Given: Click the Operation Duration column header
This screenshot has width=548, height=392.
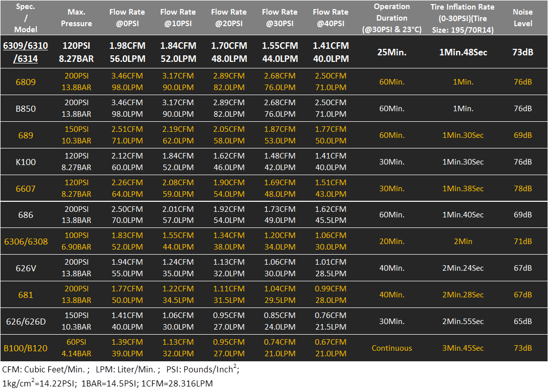Looking at the screenshot, I should [x=392, y=18].
